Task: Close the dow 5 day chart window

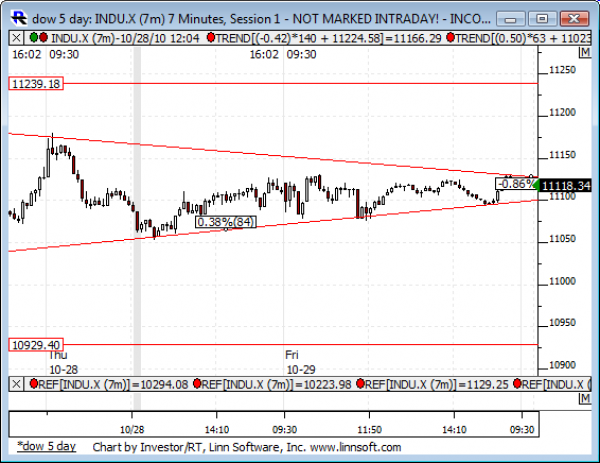Action: (x=574, y=18)
